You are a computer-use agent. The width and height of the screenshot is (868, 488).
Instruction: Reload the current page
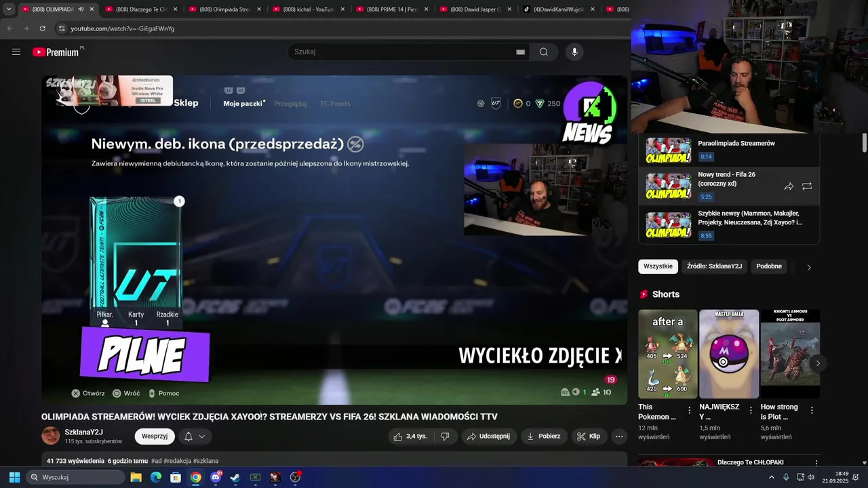pyautogui.click(x=42, y=28)
